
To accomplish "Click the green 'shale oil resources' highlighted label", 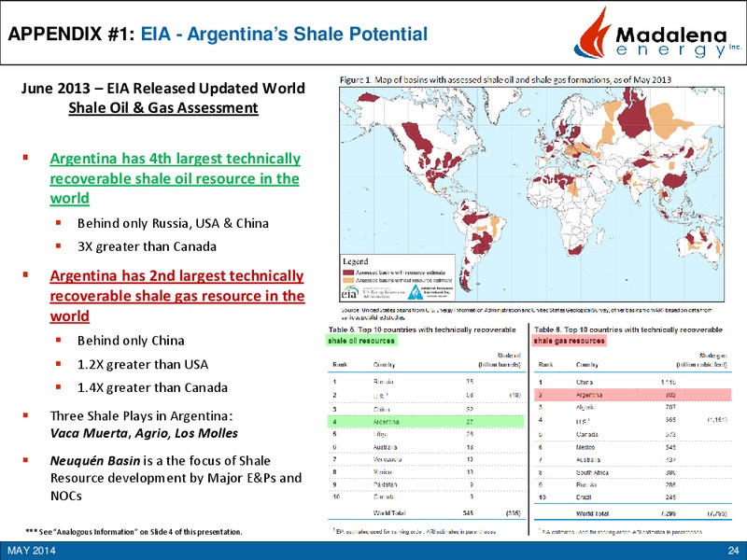I will click(x=361, y=341).
